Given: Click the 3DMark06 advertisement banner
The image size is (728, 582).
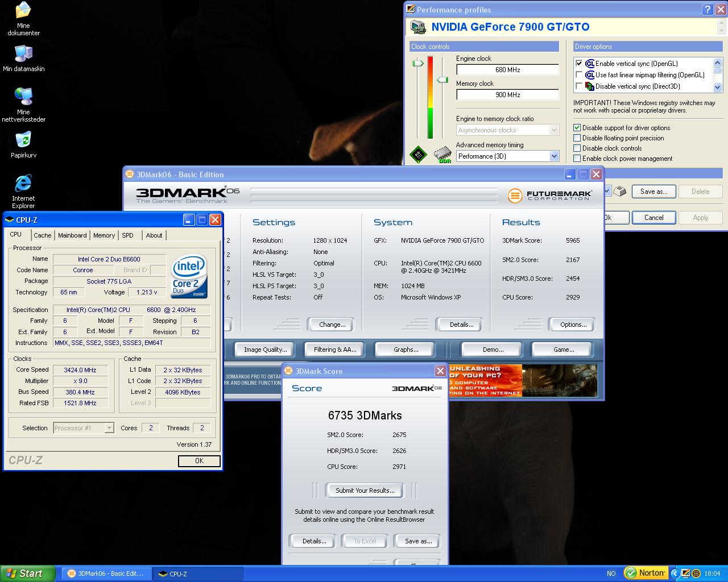Looking at the screenshot, I should 522,380.
